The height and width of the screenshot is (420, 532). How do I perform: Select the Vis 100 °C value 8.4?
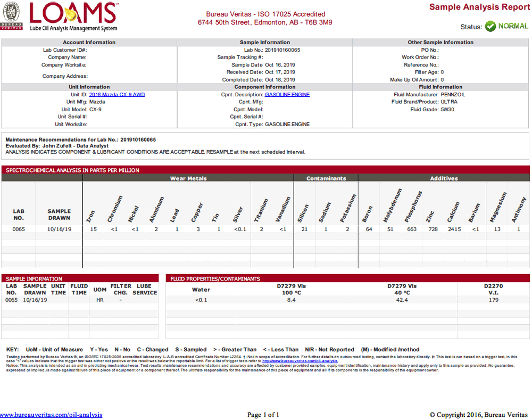[x=291, y=300]
